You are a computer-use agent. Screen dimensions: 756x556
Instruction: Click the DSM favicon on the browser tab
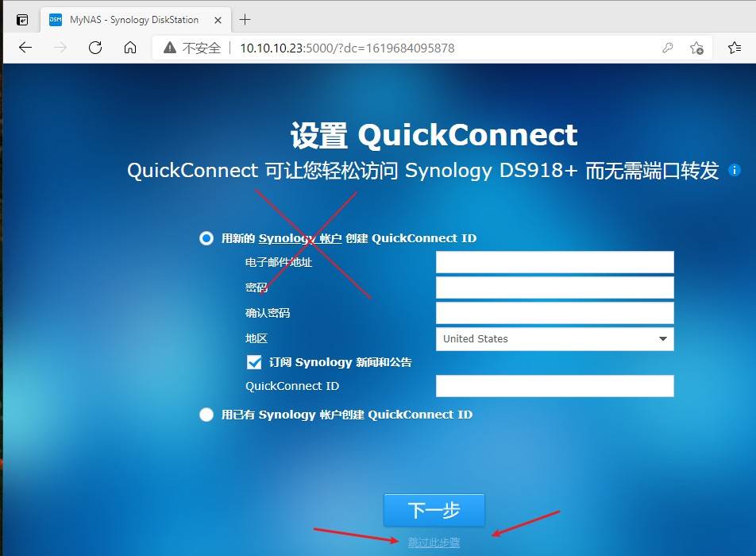(x=54, y=19)
